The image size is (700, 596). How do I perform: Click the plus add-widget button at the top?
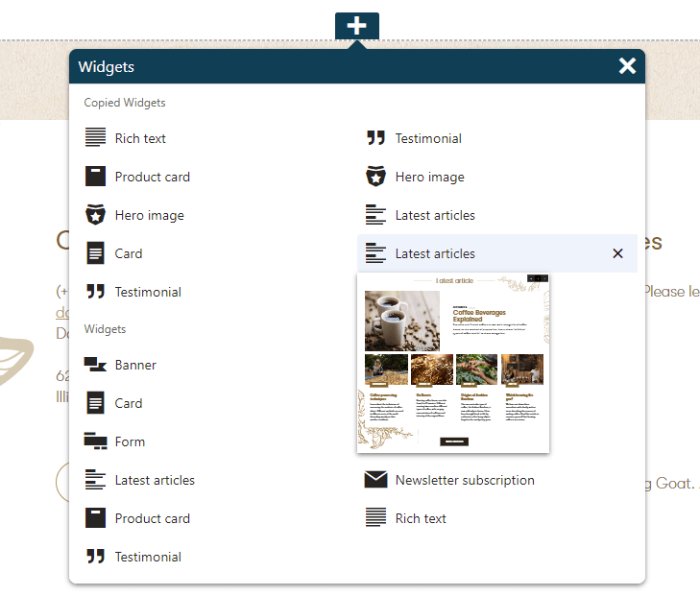pos(357,26)
